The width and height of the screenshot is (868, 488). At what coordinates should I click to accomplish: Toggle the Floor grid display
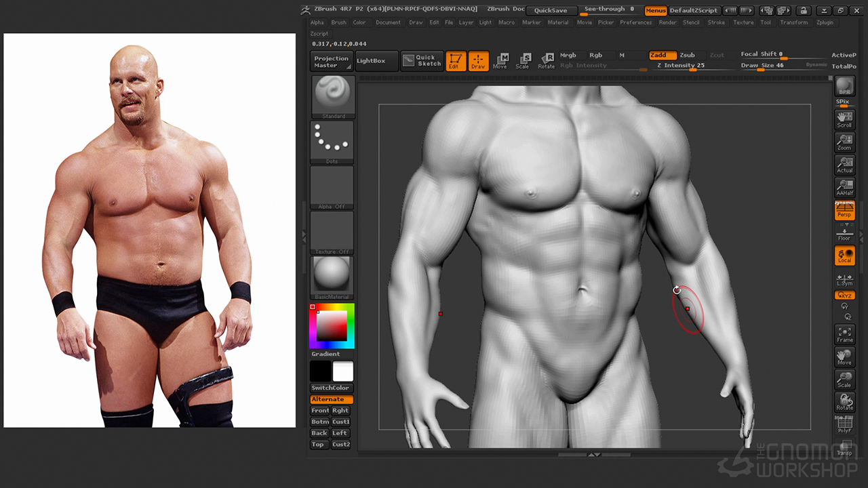click(844, 234)
